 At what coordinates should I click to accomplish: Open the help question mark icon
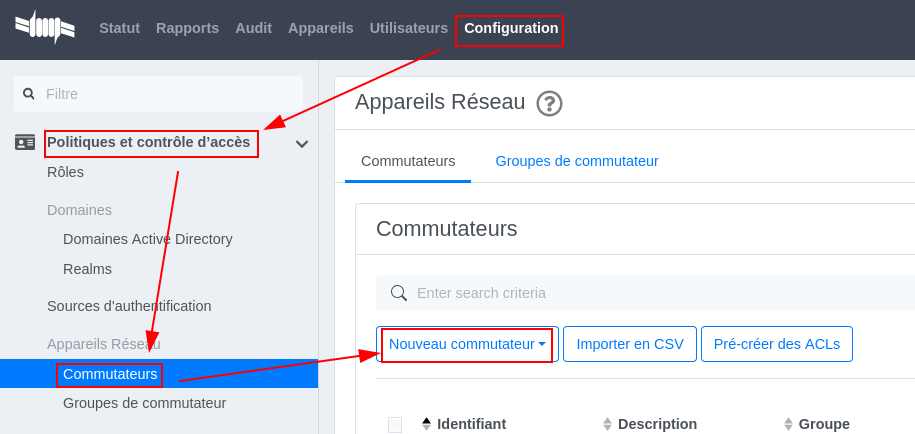pyautogui.click(x=549, y=104)
